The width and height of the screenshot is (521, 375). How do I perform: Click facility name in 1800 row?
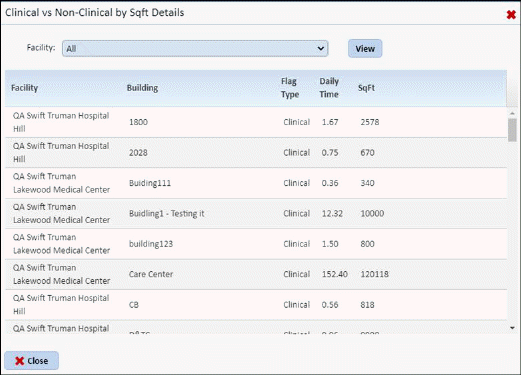61,122
